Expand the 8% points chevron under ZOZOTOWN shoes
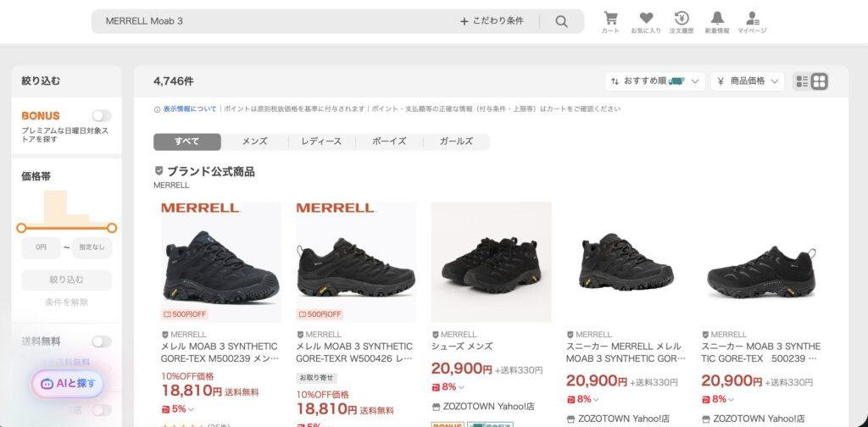 click(462, 387)
